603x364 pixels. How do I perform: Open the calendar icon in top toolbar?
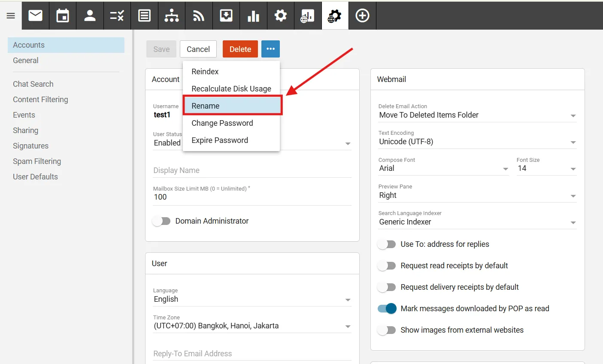63,16
